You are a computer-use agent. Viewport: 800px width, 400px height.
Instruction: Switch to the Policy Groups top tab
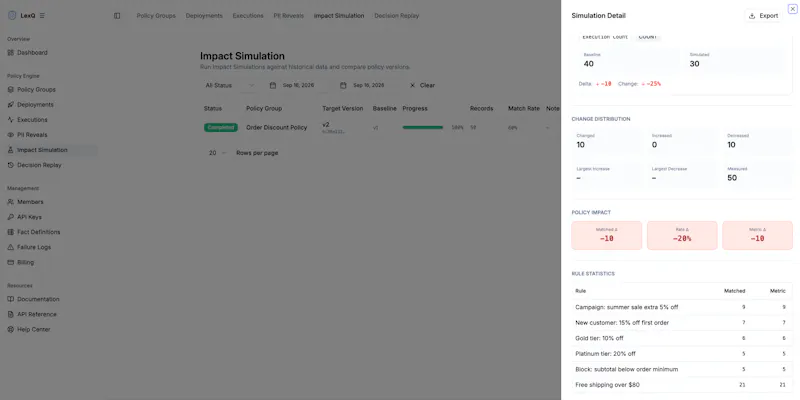pos(156,16)
